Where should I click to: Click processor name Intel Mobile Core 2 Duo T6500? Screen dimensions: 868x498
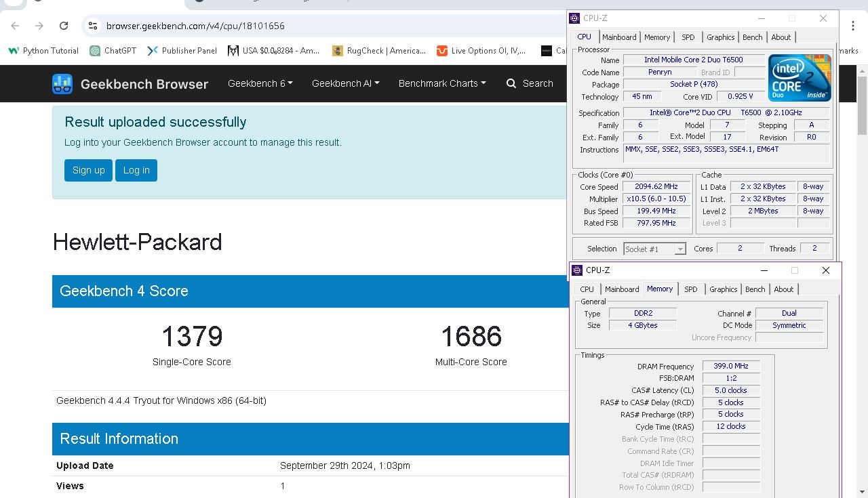(694, 60)
